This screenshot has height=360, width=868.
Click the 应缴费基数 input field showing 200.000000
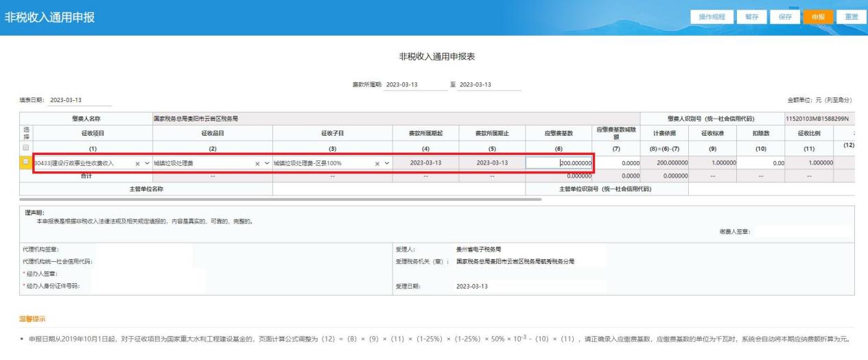[559, 163]
